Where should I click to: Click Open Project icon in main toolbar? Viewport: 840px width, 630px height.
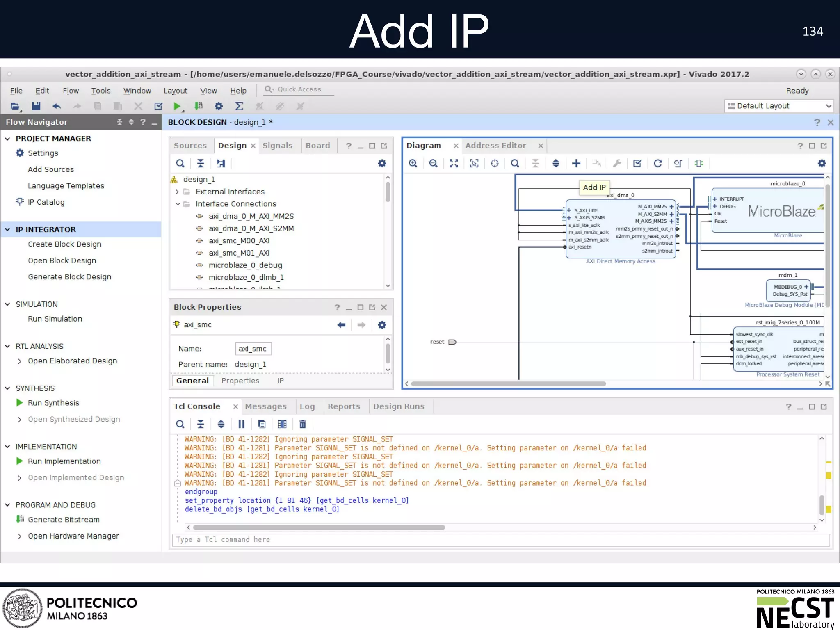coord(15,106)
